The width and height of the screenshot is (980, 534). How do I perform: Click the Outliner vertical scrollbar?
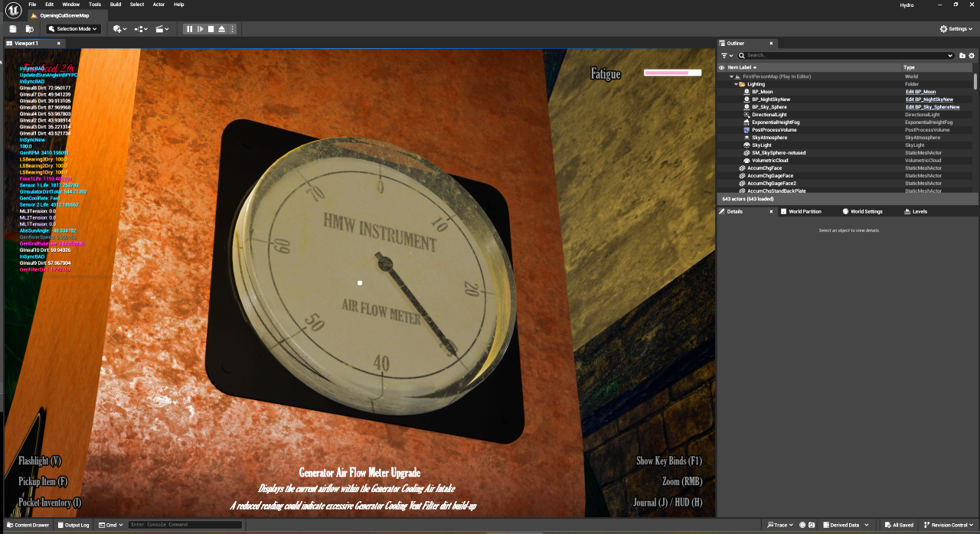pos(975,81)
